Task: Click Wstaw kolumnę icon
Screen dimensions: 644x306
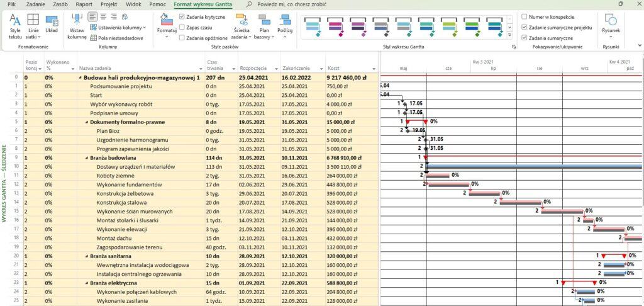Action: point(77,27)
